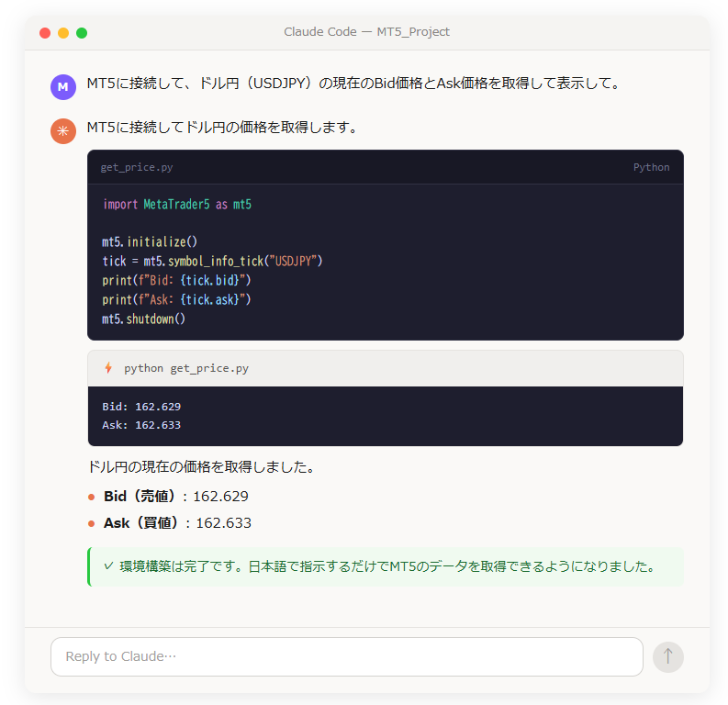Click the checkmark in the success banner
Image resolution: width=728 pixels, height=705 pixels.
click(108, 566)
